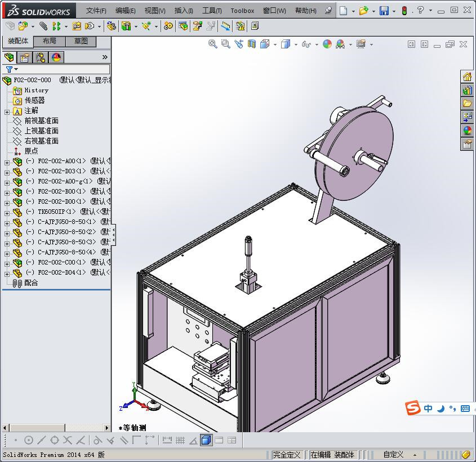Click the Apply Scene icon
Image resolution: width=476 pixels, height=462 pixels.
point(340,44)
